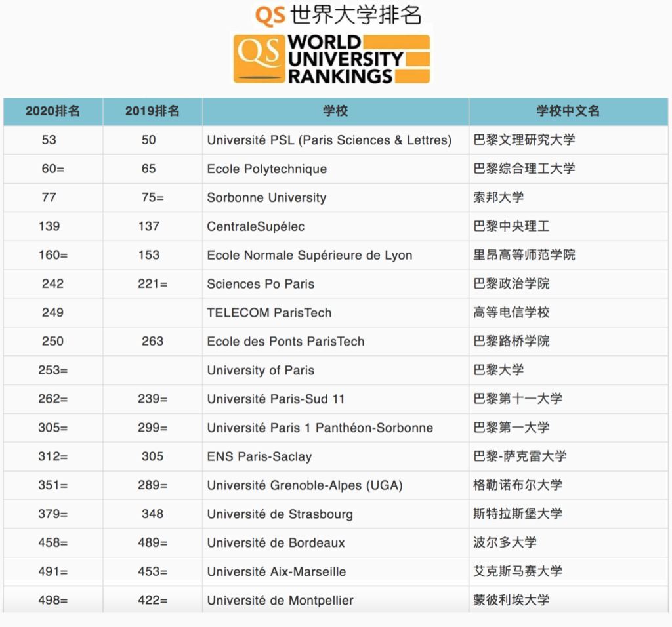
Task: Click Université de Bordeaux
Action: pyautogui.click(x=276, y=542)
